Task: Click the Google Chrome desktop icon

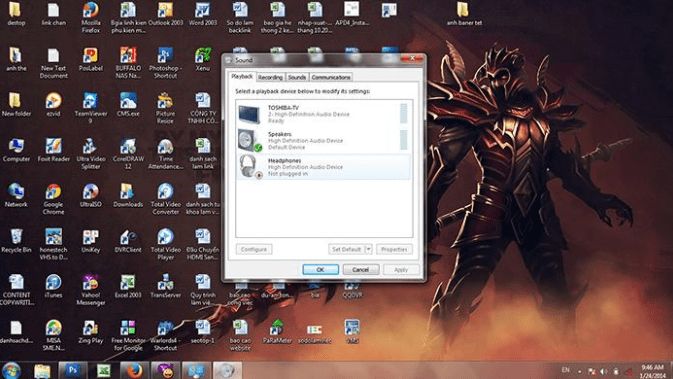Action: (x=54, y=199)
